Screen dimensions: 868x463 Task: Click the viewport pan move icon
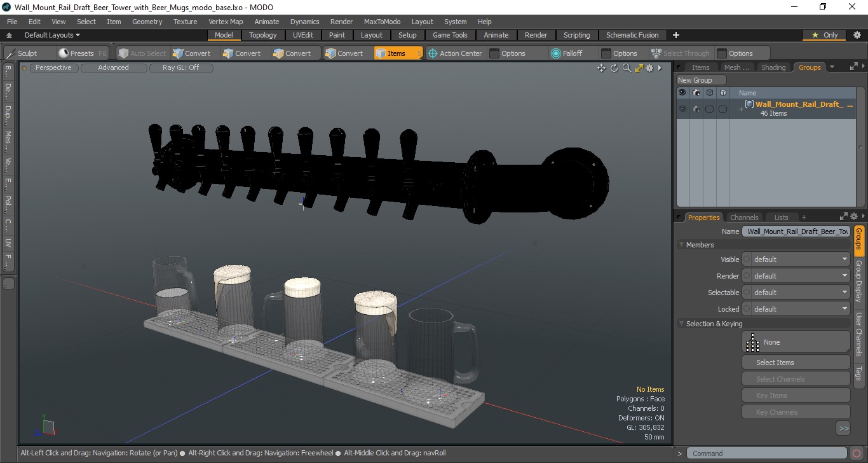pos(601,68)
